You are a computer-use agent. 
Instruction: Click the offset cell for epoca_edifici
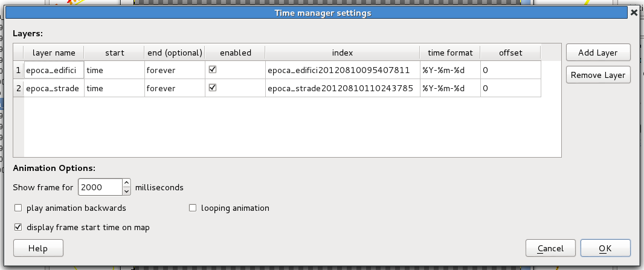tap(510, 70)
